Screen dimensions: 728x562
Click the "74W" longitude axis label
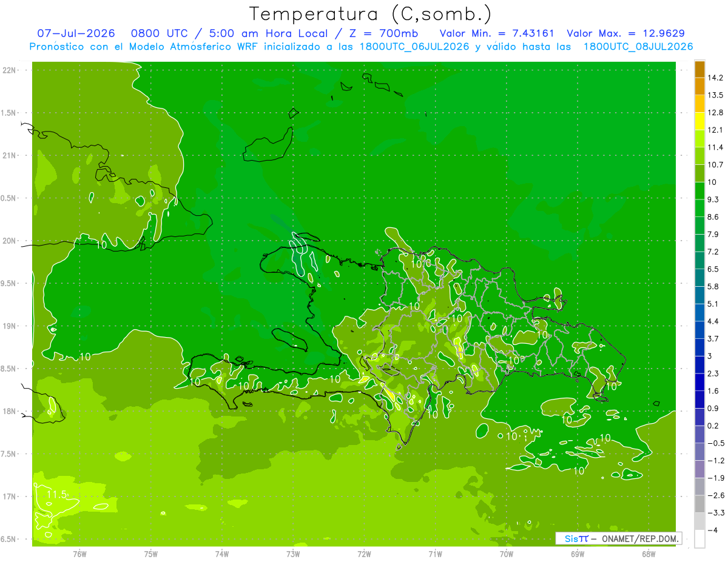click(222, 554)
